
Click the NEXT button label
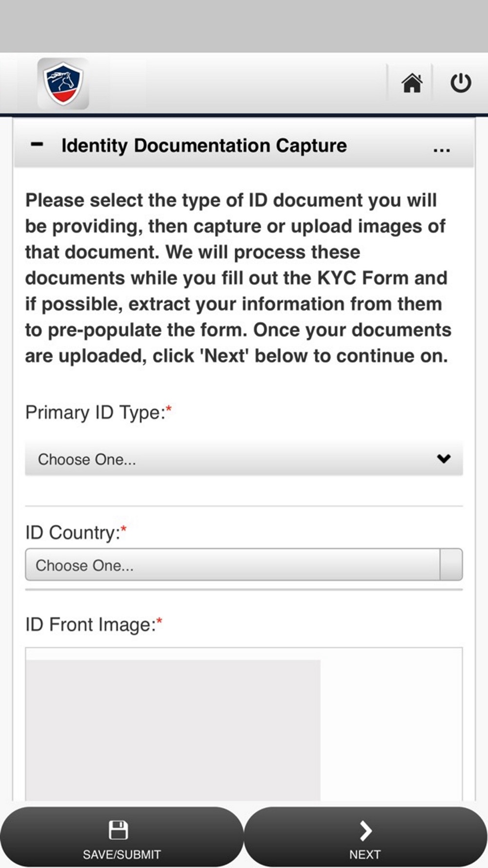365,854
